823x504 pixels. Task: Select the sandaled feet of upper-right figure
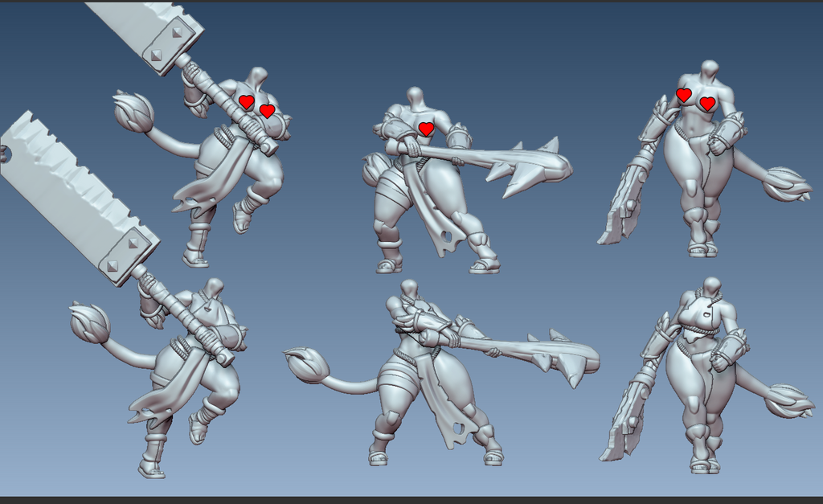click(702, 248)
